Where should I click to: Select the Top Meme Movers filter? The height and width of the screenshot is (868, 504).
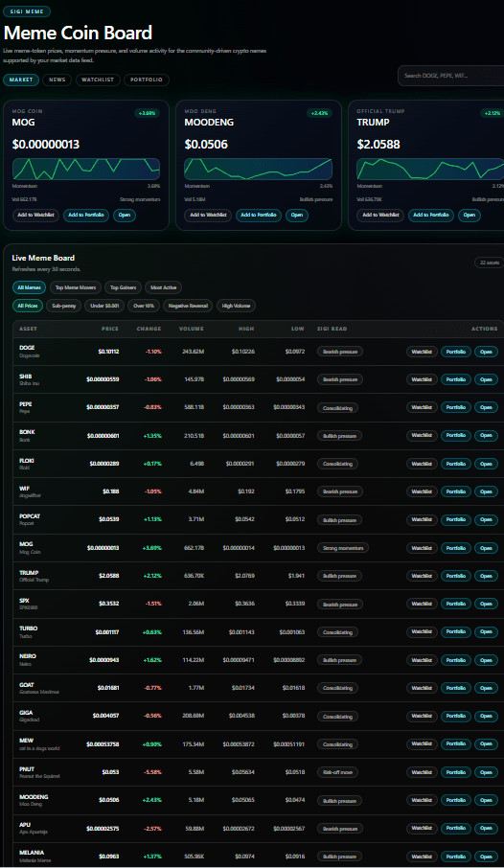tap(76, 287)
